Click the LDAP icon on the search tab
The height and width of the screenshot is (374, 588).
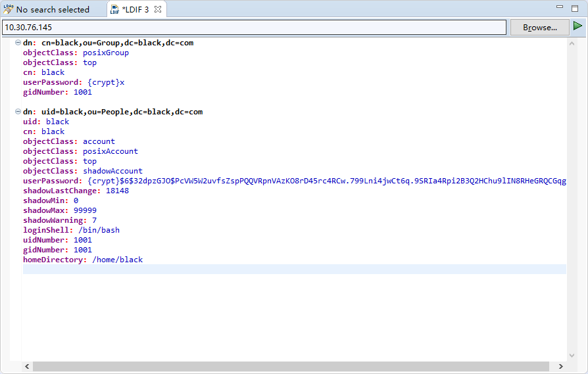pos(8,9)
